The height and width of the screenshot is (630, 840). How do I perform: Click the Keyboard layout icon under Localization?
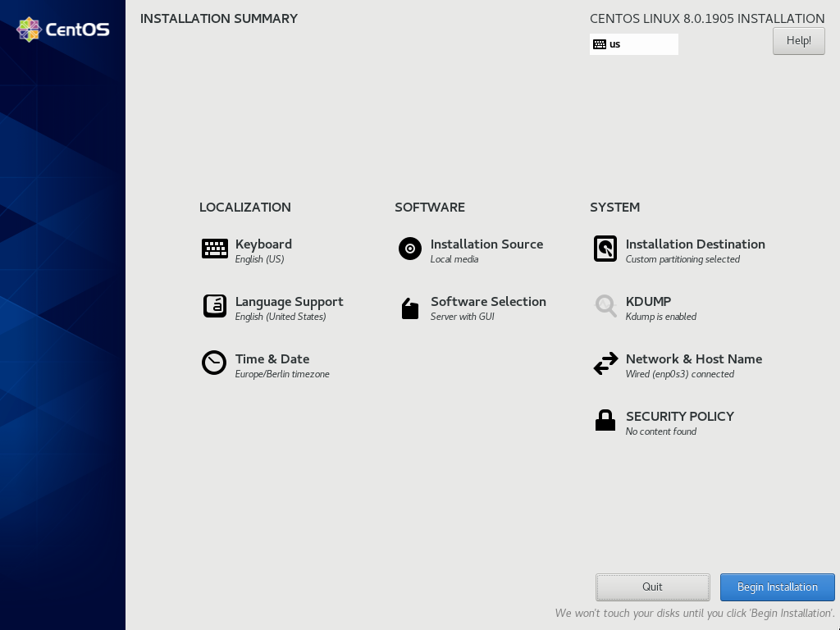coord(214,249)
